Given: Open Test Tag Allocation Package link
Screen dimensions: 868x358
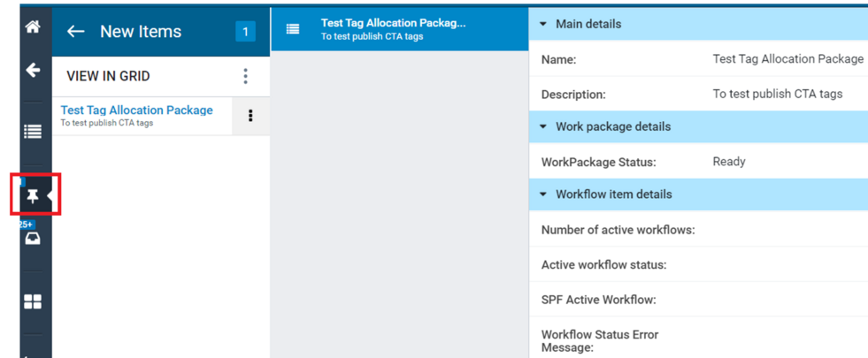Looking at the screenshot, I should (x=137, y=110).
